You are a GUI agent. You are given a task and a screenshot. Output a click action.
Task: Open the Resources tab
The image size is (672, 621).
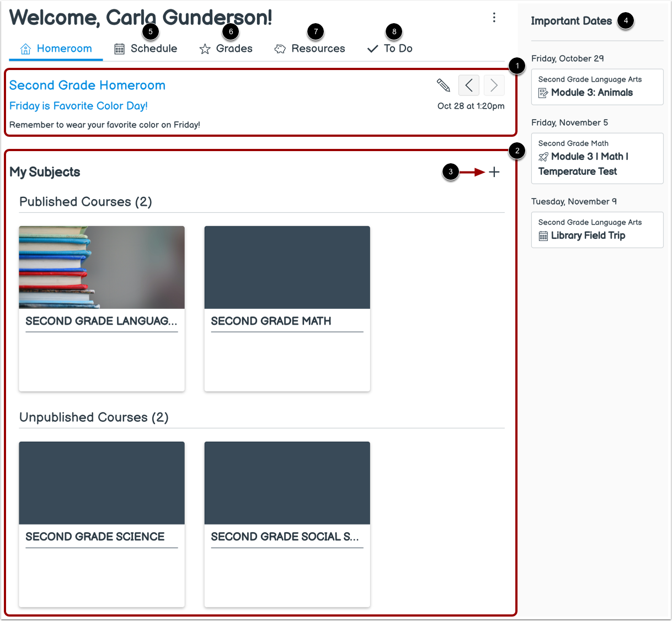tap(310, 49)
